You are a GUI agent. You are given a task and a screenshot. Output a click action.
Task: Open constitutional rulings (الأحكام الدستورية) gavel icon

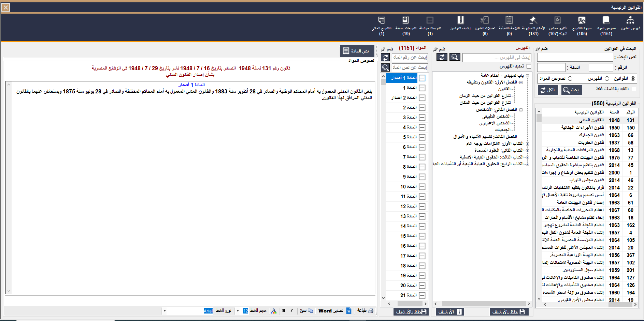[533, 21]
